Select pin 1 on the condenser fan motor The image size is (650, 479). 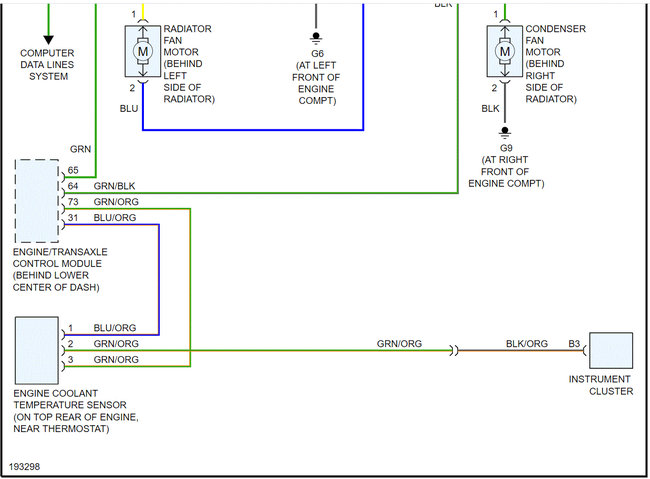(x=496, y=15)
